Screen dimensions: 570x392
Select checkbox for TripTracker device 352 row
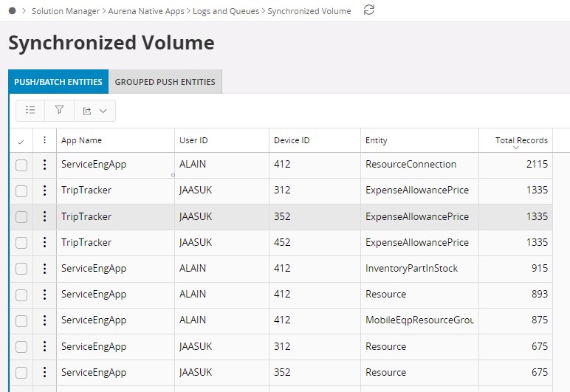(21, 217)
